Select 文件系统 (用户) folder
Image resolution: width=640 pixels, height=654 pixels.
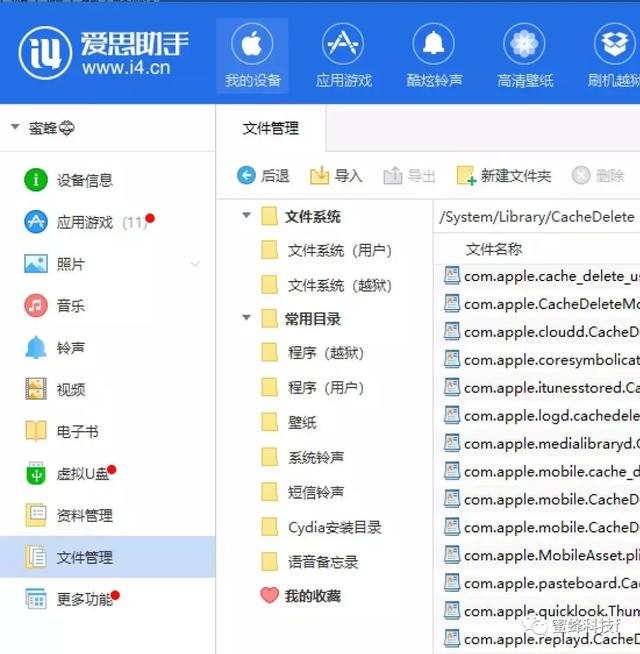click(327, 251)
